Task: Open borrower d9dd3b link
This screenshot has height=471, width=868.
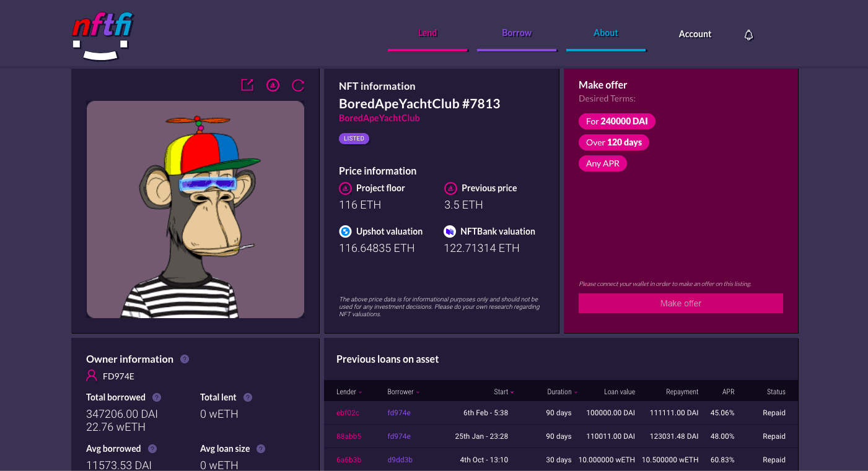Action: (400, 460)
